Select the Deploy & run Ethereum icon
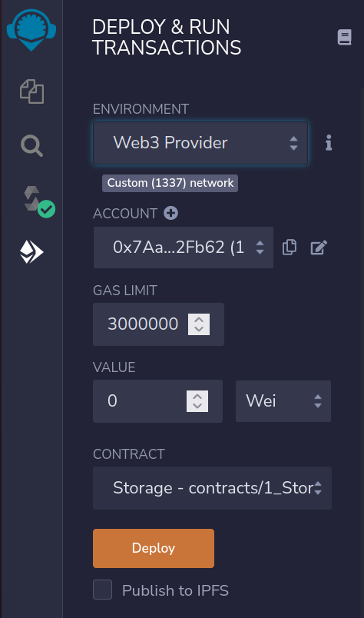Image resolution: width=364 pixels, height=618 pixels. click(31, 252)
